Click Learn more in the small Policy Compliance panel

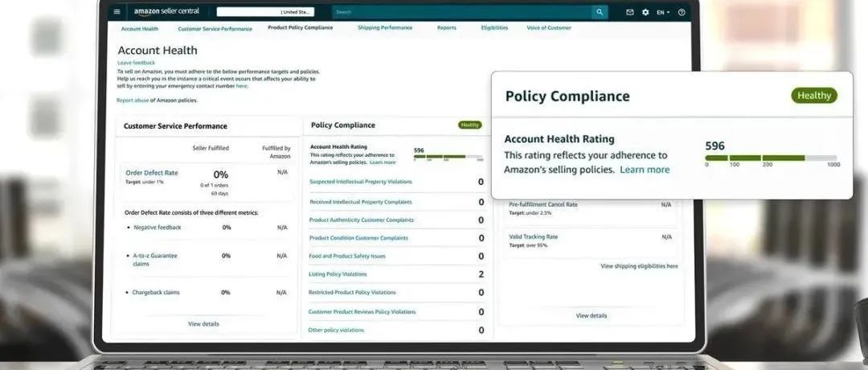(383, 162)
